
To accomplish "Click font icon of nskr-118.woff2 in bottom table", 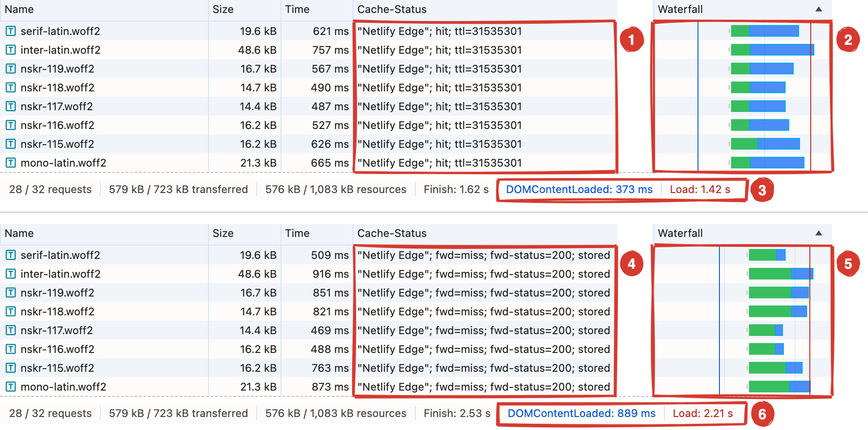I will point(11,311).
